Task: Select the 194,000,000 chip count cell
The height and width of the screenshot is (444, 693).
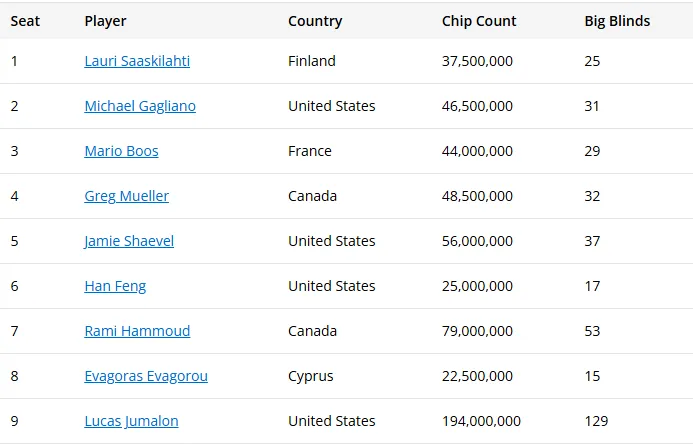Action: click(x=481, y=421)
